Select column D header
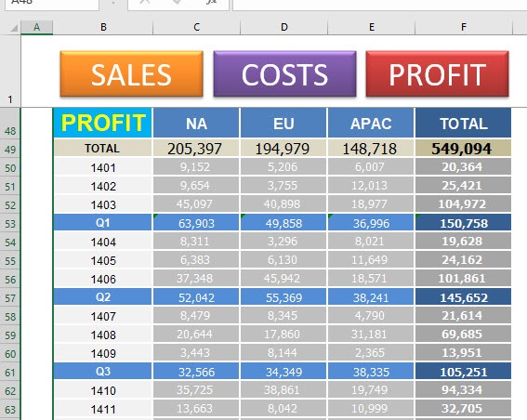This screenshot has width=527, height=420. [284, 27]
